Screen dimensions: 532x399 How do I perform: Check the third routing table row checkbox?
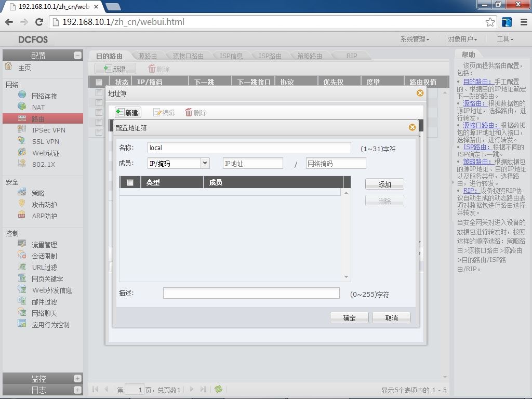pyautogui.click(x=99, y=112)
